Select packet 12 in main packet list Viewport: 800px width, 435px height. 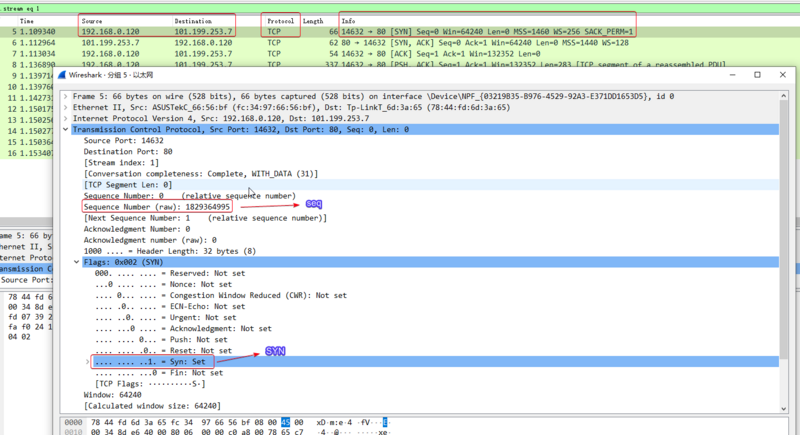click(x=27, y=109)
